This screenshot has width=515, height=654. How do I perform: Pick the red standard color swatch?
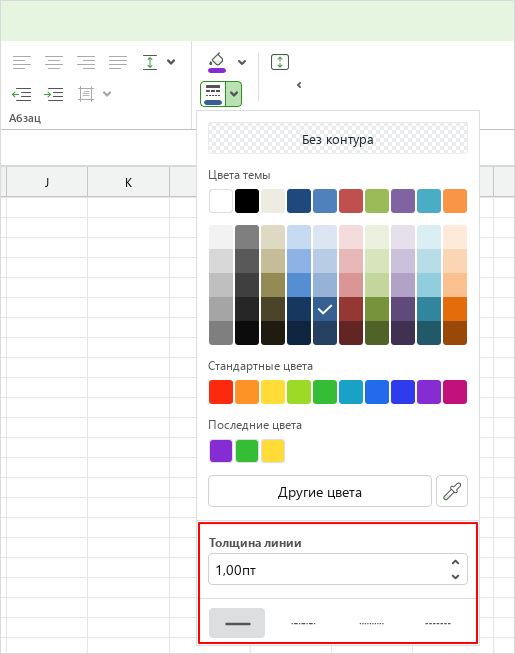(221, 392)
